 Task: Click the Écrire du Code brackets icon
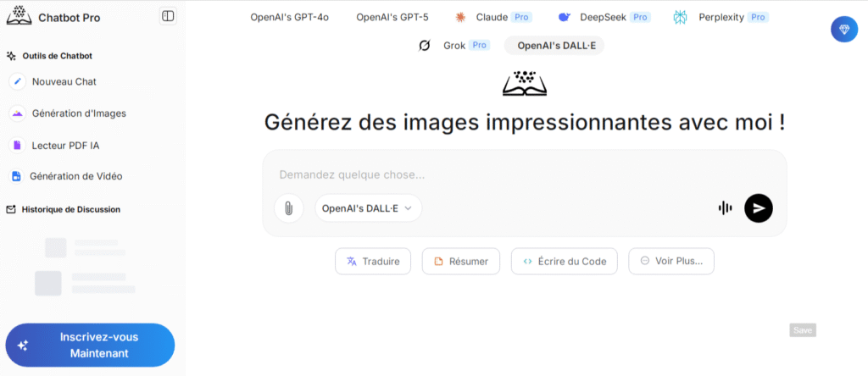point(527,262)
